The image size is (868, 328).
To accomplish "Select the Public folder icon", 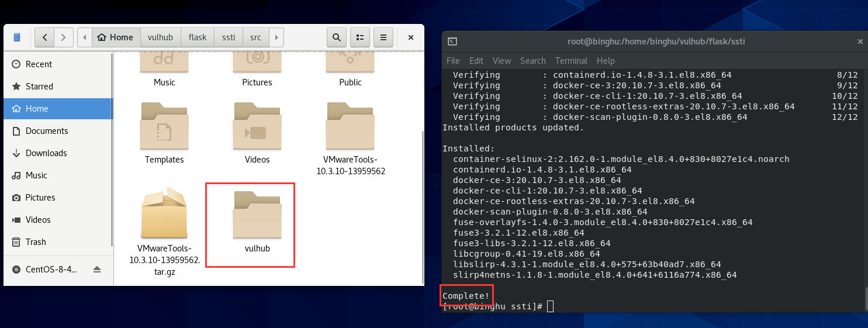I will tap(350, 63).
